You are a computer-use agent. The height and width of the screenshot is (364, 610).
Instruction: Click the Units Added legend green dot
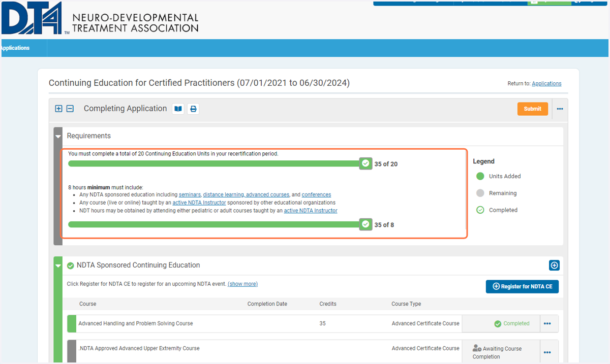pos(480,177)
